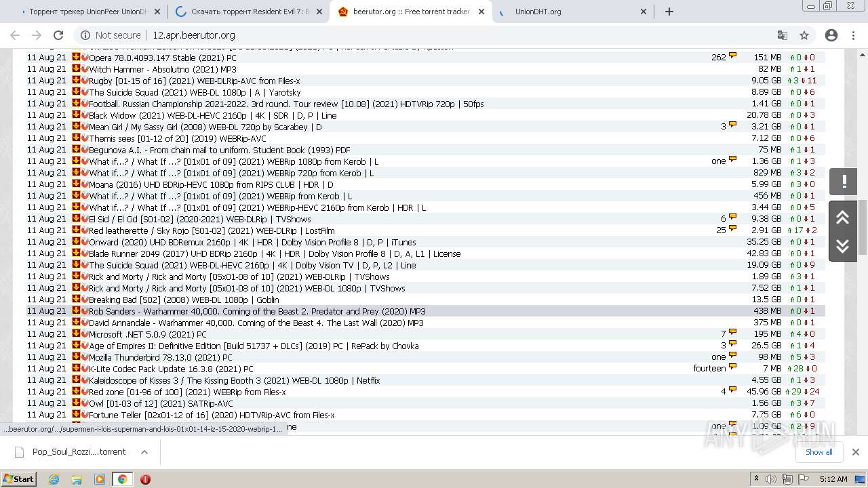Open magnet link for Breaking Bad [S02]
868x488 pixels.
tap(85, 300)
